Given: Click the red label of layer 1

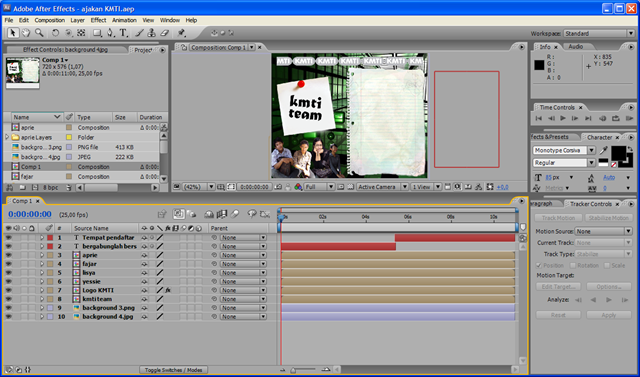Looking at the screenshot, I should [50, 237].
